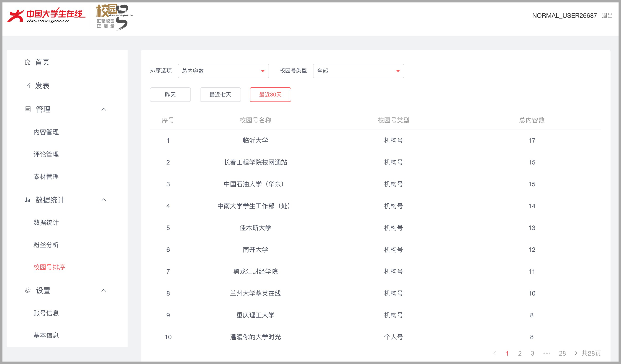Viewport: 621px width, 364px height.
Task: Click the gear icon beside 设置
Action: (28, 291)
